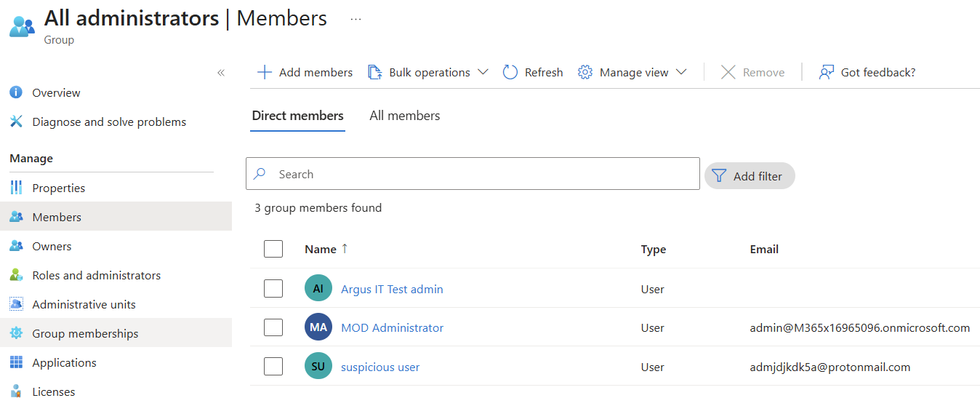Click the Got feedback icon
Viewport: 980px width, 406px height.
[826, 72]
